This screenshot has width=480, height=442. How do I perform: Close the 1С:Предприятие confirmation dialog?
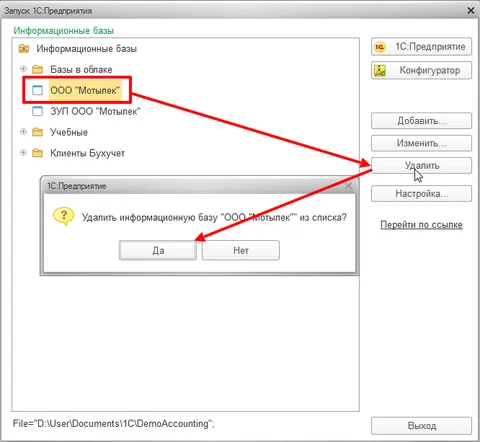pos(348,186)
